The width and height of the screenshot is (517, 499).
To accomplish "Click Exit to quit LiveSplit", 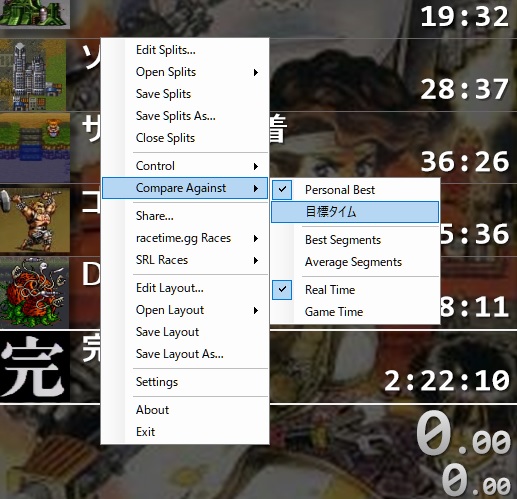I will point(185,432).
